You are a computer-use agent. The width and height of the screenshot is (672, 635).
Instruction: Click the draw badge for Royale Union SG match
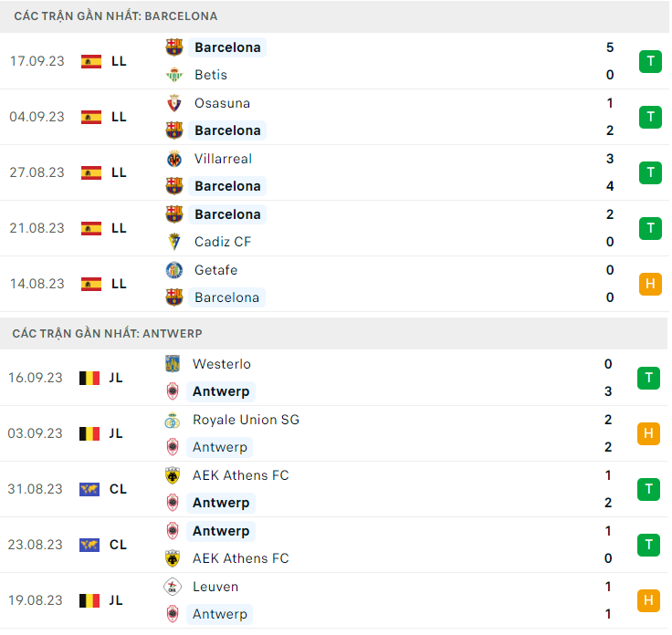point(648,433)
